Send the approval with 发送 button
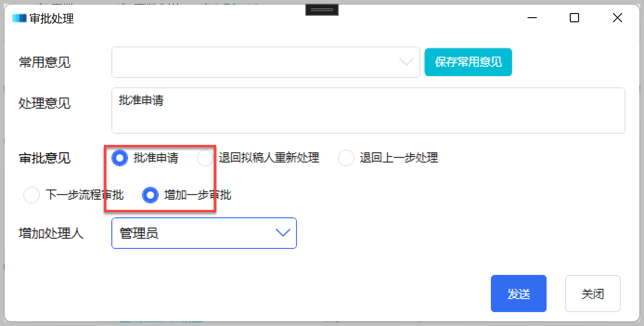The width and height of the screenshot is (644, 326). pyautogui.click(x=519, y=293)
